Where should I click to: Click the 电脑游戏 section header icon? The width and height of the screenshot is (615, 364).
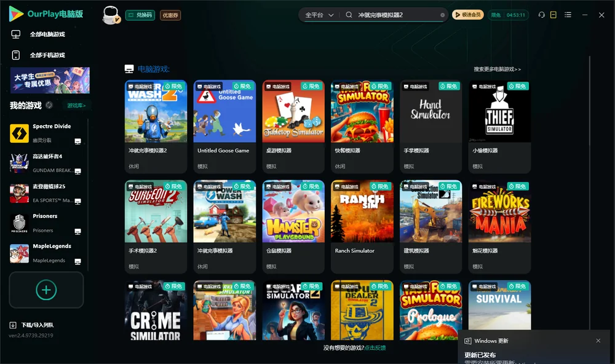click(x=129, y=69)
